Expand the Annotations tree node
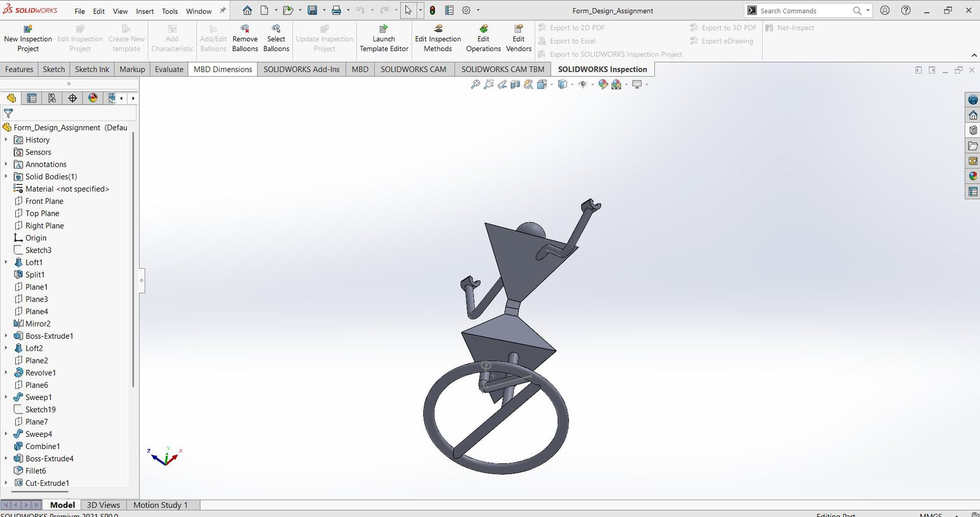 tap(6, 164)
